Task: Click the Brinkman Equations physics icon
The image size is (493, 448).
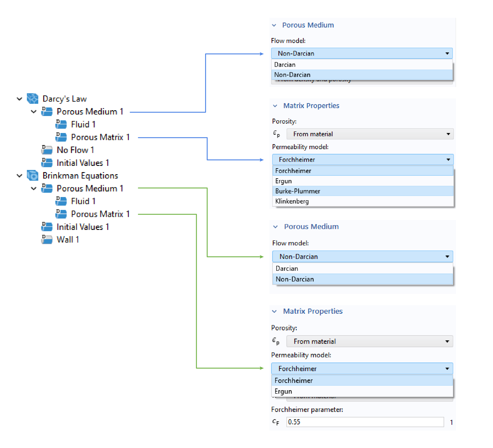Action: (32, 176)
